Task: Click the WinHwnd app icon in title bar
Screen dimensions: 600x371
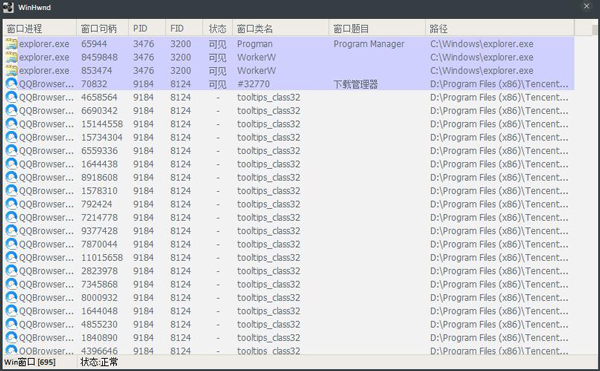Action: pyautogui.click(x=8, y=7)
